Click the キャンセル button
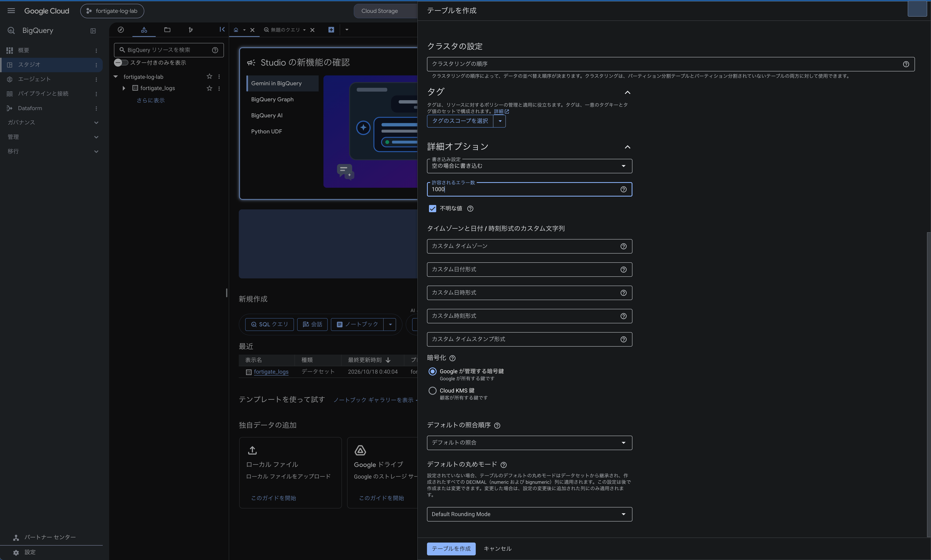The image size is (931, 560). [x=497, y=549]
